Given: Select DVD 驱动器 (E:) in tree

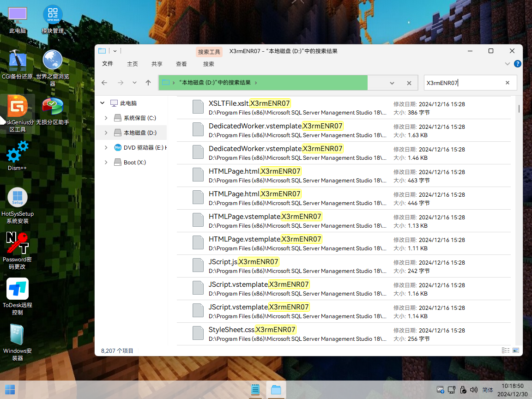Looking at the screenshot, I should coord(140,148).
